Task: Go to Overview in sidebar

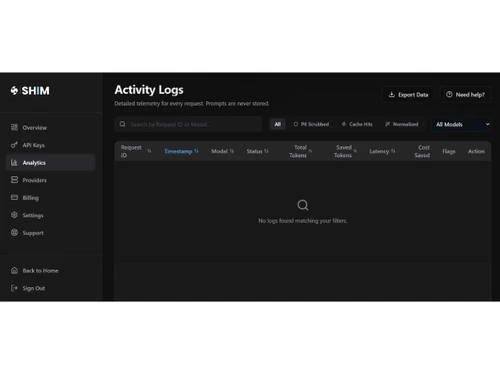Action: pyautogui.click(x=50, y=127)
